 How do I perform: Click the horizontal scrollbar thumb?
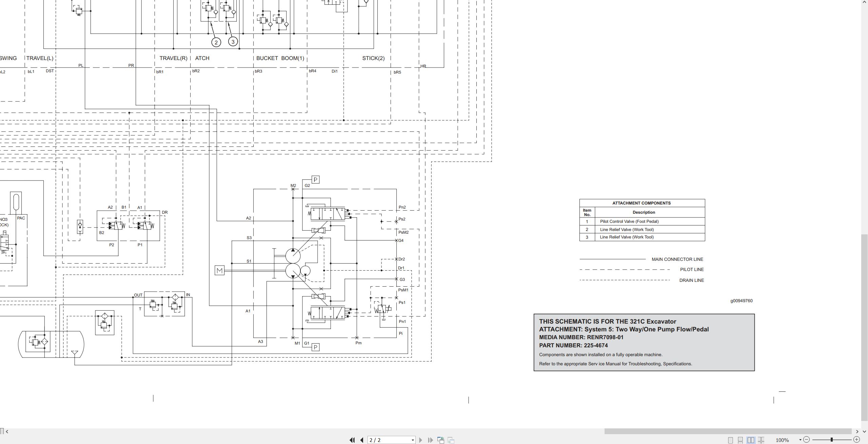728,431
